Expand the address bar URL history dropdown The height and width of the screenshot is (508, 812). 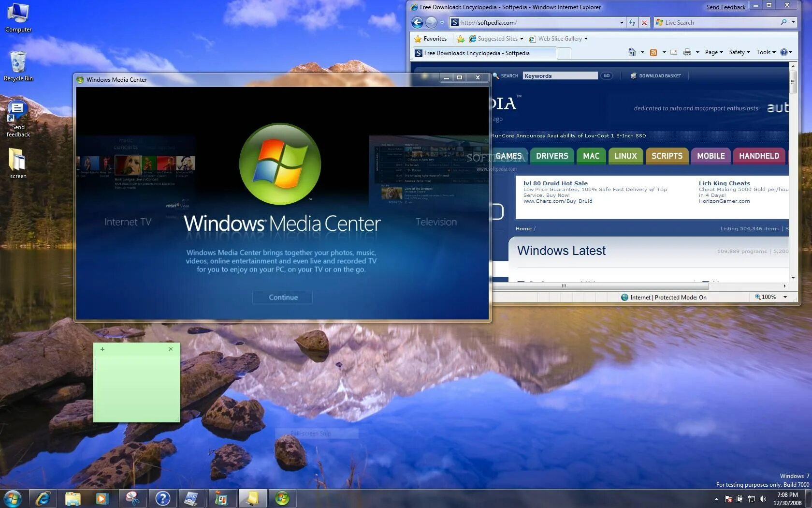pyautogui.click(x=622, y=23)
